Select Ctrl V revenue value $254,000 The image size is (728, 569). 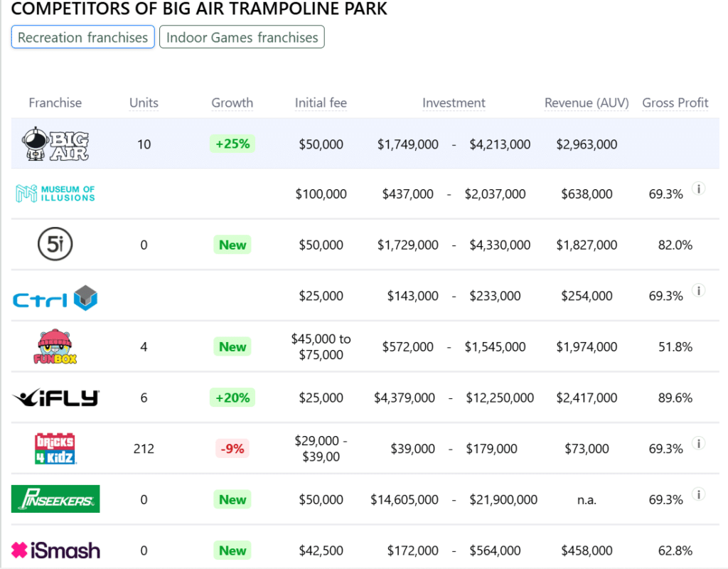pyautogui.click(x=587, y=296)
